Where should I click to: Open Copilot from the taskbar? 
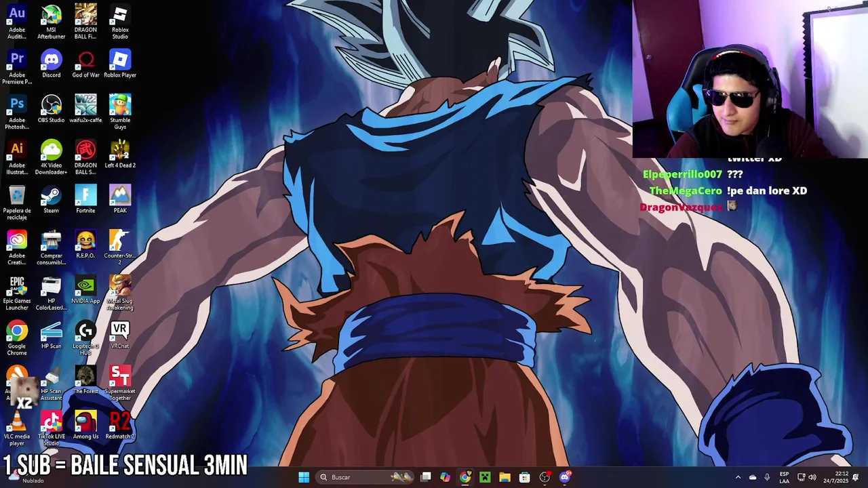[445, 477]
